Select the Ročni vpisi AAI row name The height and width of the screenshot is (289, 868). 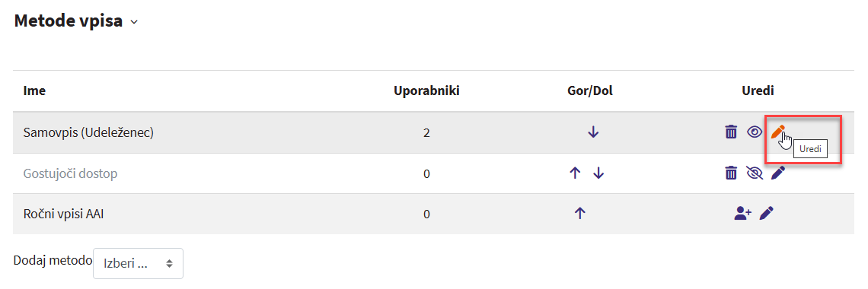64,214
